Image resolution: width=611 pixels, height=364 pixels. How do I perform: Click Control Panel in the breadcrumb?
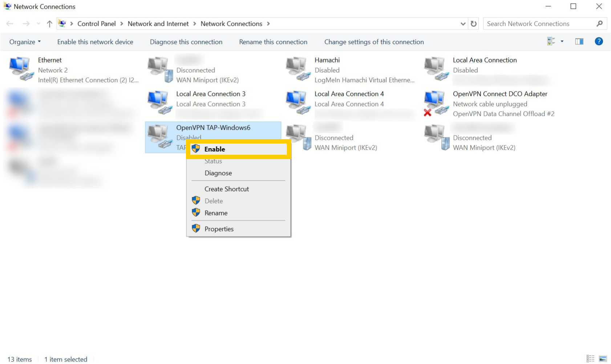tap(96, 24)
